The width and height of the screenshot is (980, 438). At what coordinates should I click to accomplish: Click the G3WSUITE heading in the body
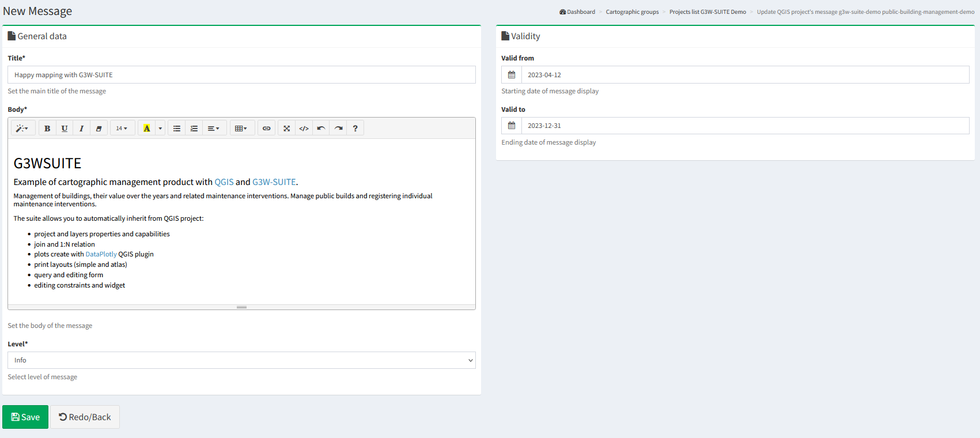[47, 164]
